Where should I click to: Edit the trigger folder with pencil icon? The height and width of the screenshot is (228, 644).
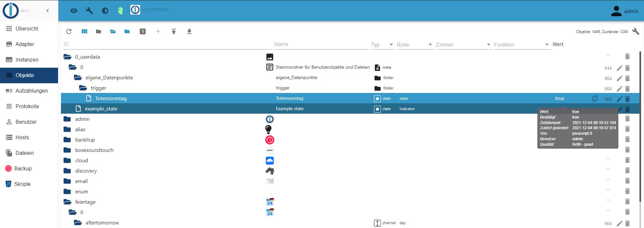(x=619, y=89)
